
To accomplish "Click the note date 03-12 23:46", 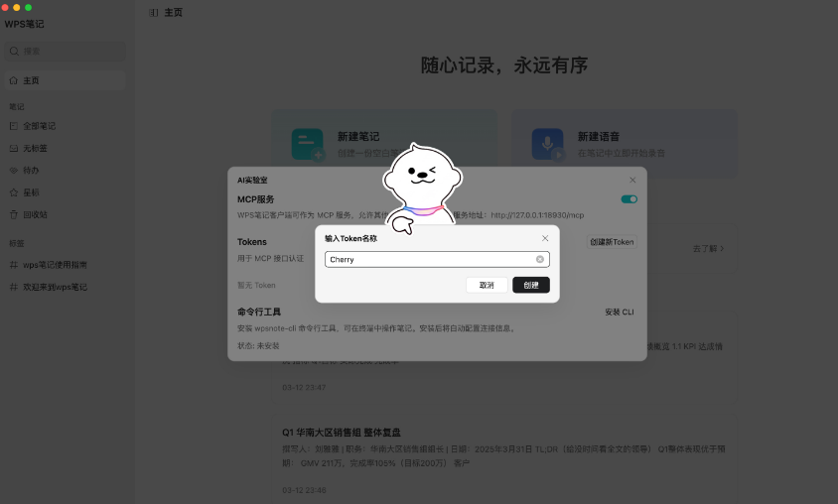I will 304,490.
